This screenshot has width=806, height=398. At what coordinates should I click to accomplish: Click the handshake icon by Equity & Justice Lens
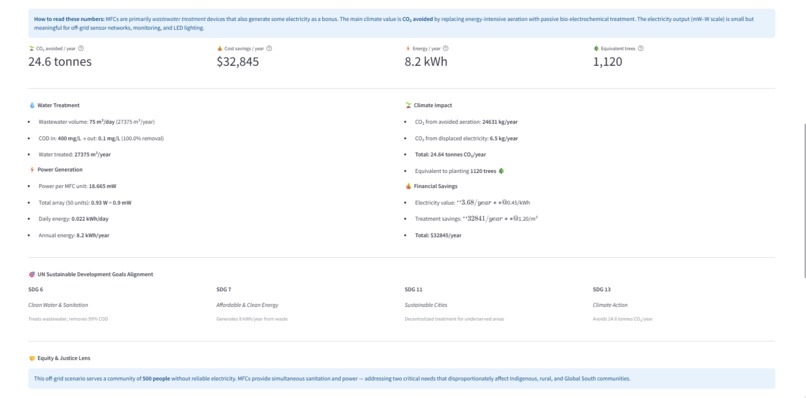(x=32, y=358)
